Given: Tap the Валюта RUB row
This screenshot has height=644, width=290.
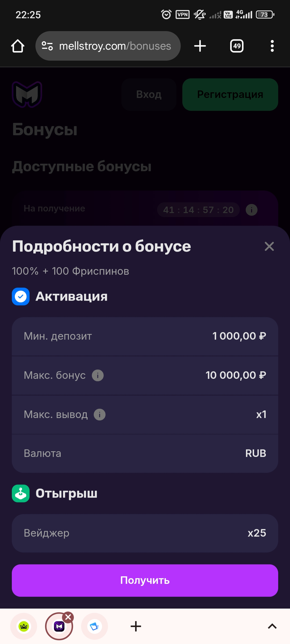Looking at the screenshot, I should tap(145, 453).
